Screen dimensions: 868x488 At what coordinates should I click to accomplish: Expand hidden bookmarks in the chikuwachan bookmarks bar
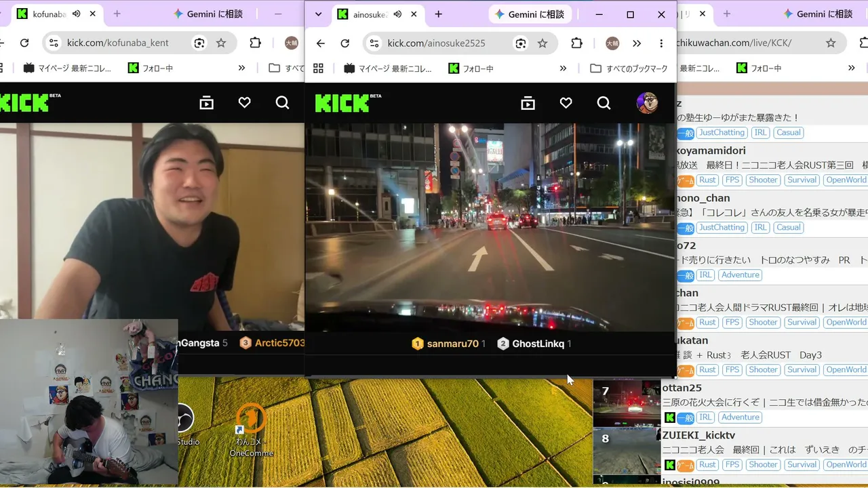(x=851, y=68)
